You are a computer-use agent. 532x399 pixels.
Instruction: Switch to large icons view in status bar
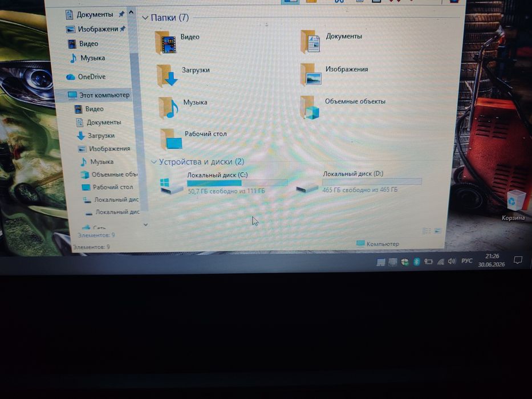pos(437,231)
